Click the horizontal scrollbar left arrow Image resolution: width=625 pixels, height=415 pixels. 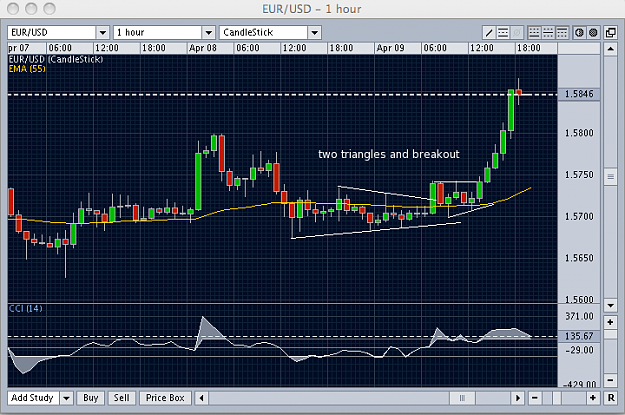201,398
